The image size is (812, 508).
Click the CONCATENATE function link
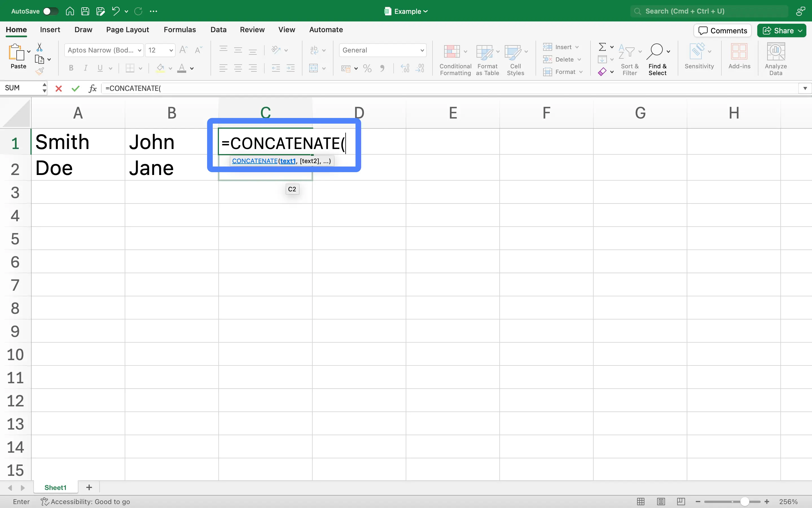point(254,160)
